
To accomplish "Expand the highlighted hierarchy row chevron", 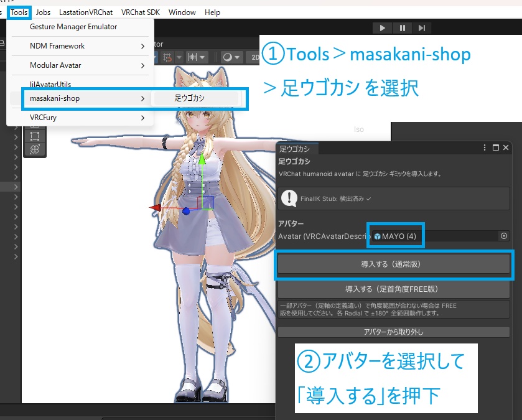I will (16, 187).
